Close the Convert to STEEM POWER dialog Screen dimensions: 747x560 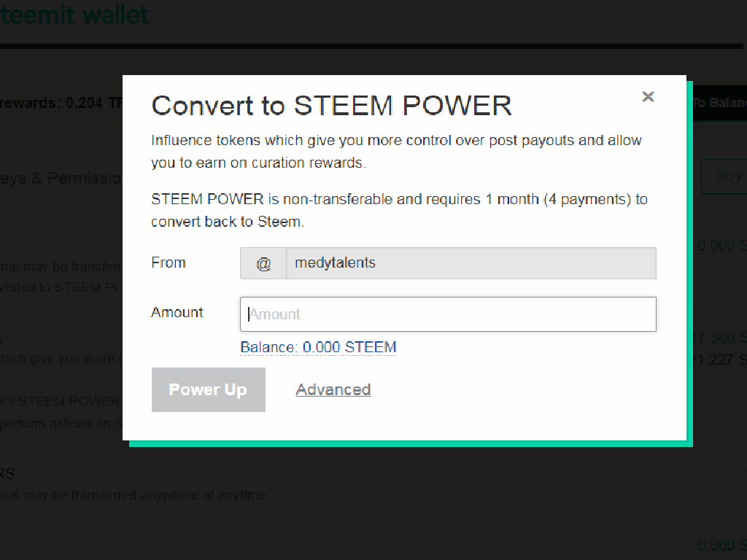pyautogui.click(x=648, y=97)
